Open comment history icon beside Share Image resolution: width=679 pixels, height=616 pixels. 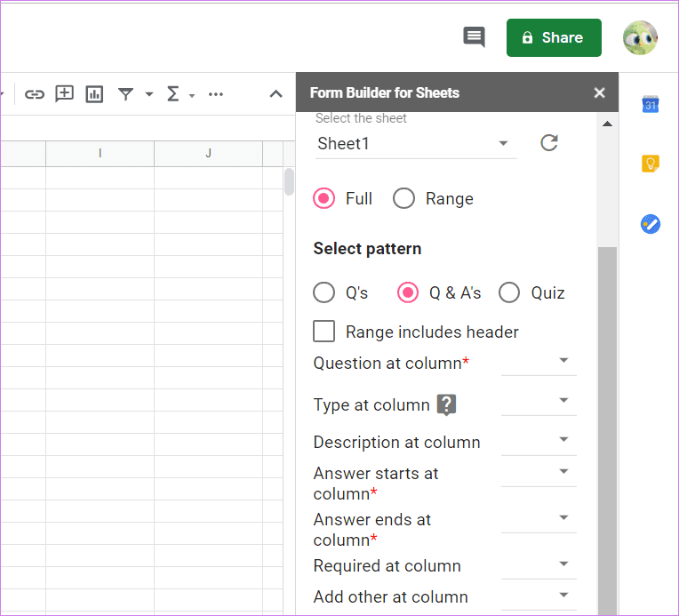point(475,36)
